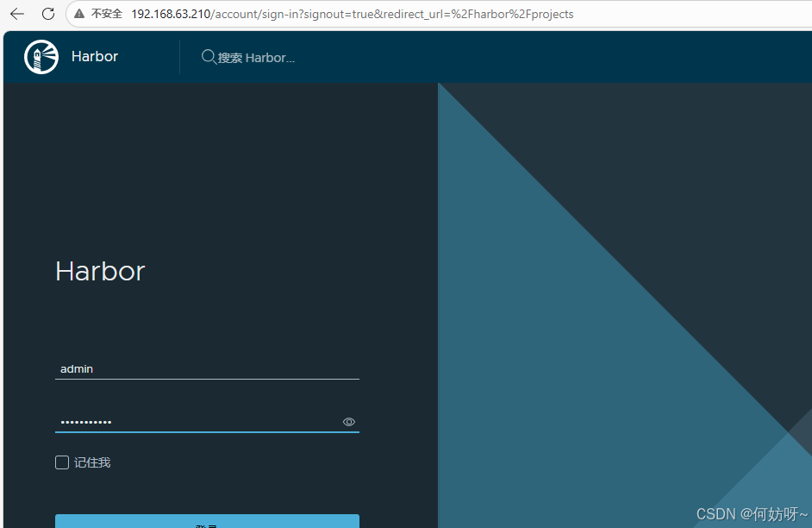Image resolution: width=812 pixels, height=528 pixels.
Task: Click the address bar URL
Action: [x=353, y=14]
